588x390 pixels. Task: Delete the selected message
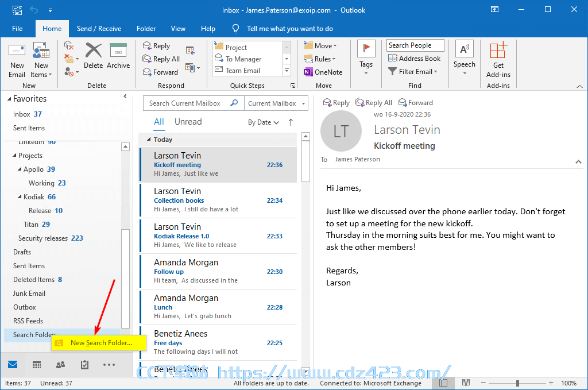[94, 56]
